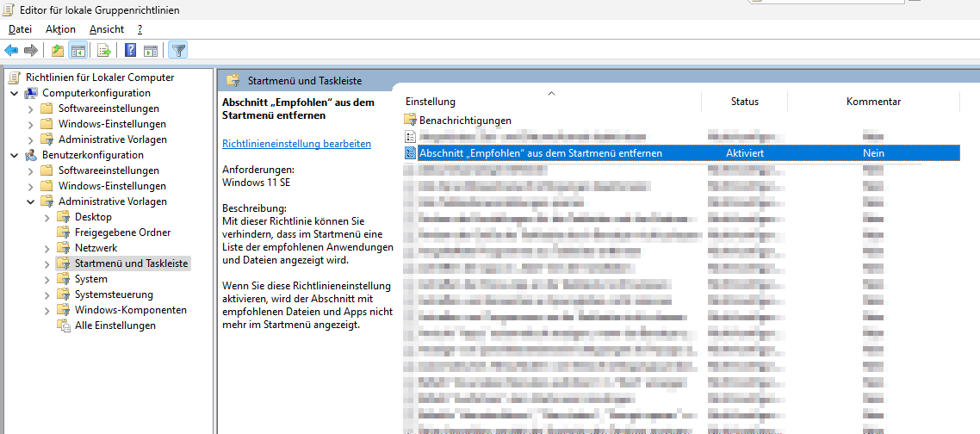Export the list via toolbar icon
Viewport: 980px width, 434px height.
point(104,50)
